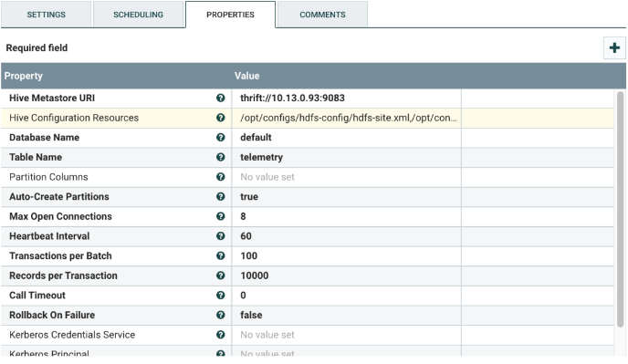Change Rollback On Failure false value

point(347,315)
